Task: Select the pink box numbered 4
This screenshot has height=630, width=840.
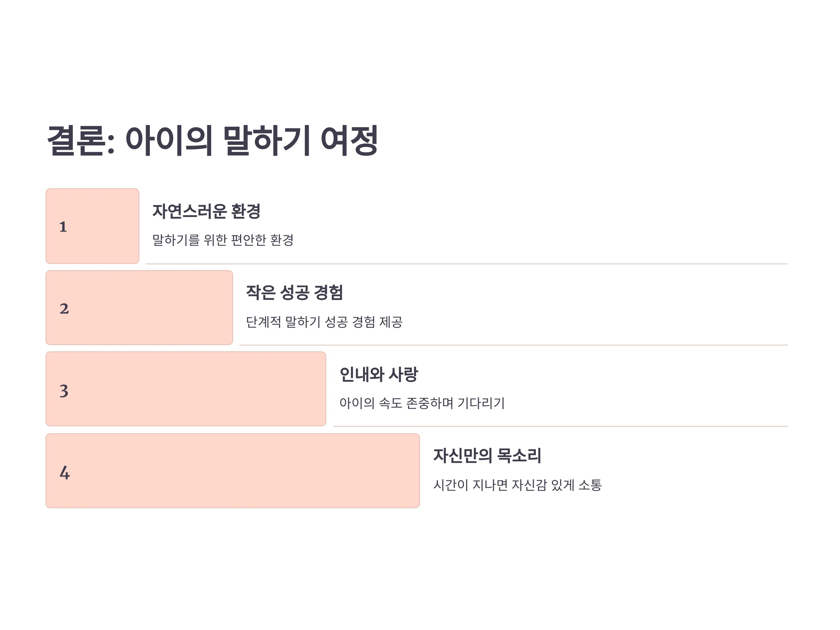Action: (232, 471)
